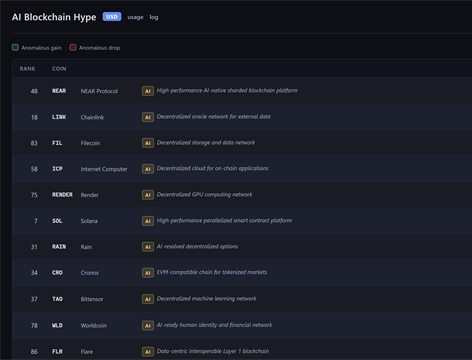The width and height of the screenshot is (472, 360).
Task: Sort by the COIN column header
Action: 59,69
